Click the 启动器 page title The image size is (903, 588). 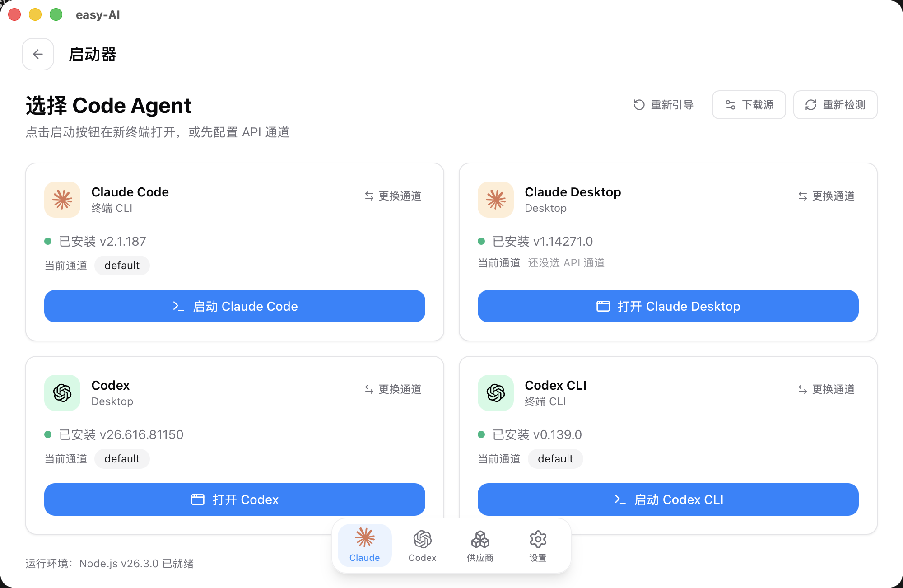tap(93, 54)
